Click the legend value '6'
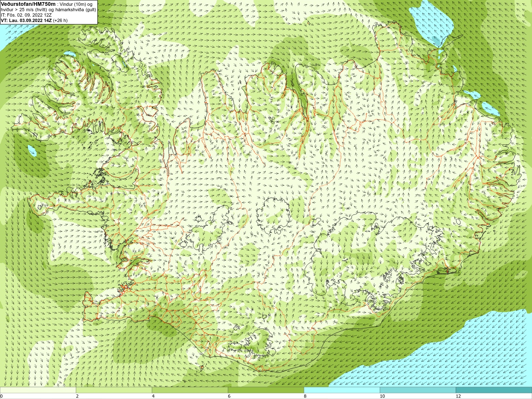Viewport: 532px width, 399px height. [229, 396]
